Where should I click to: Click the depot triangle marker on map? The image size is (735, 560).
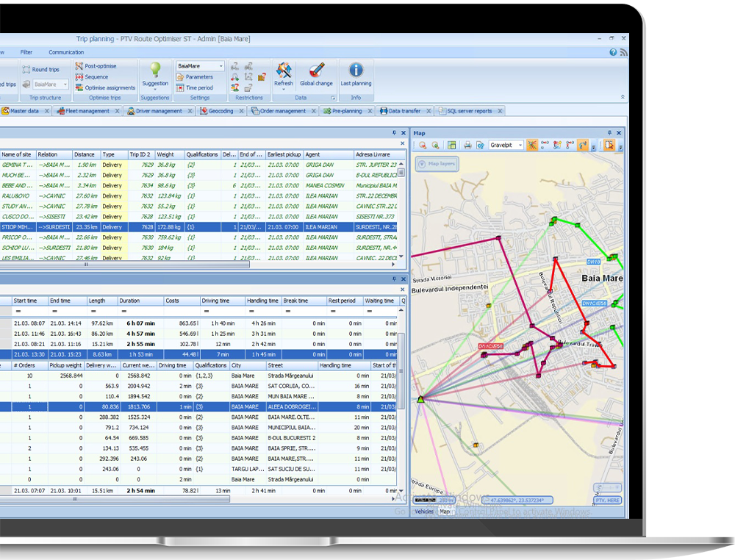click(420, 399)
